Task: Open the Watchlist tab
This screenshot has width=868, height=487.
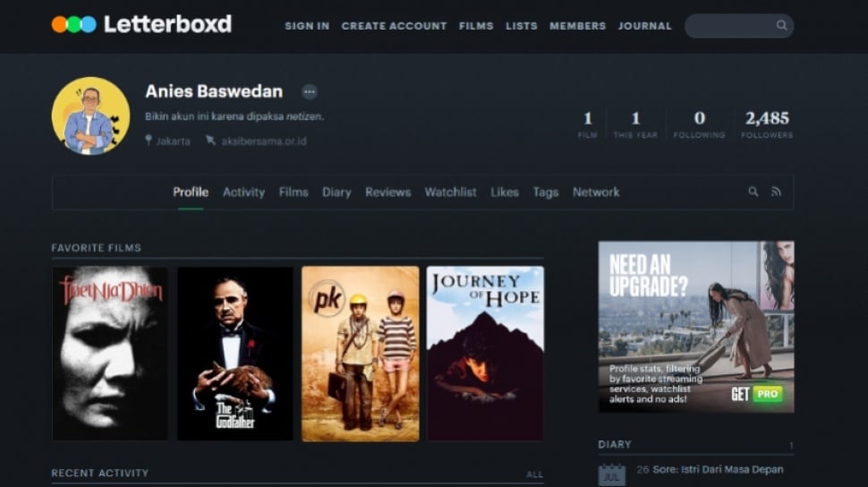Action: tap(451, 192)
